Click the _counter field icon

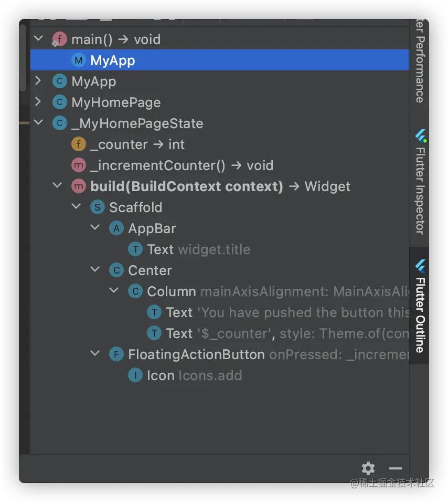click(x=78, y=144)
